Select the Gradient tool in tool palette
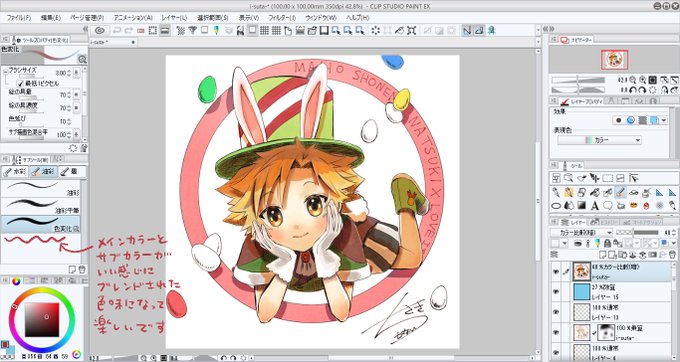This screenshot has height=362, width=680. click(x=581, y=206)
